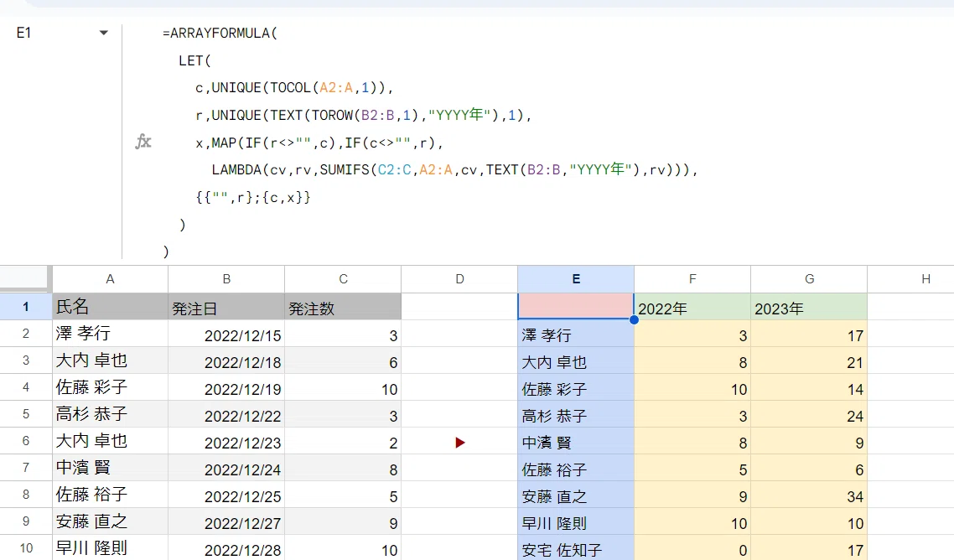Click date cell 2022/12/28

226,547
